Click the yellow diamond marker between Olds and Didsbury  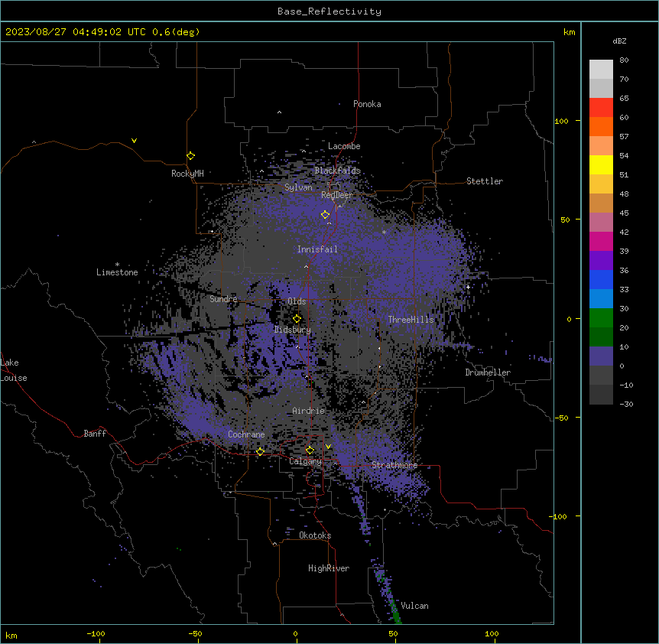297,319
